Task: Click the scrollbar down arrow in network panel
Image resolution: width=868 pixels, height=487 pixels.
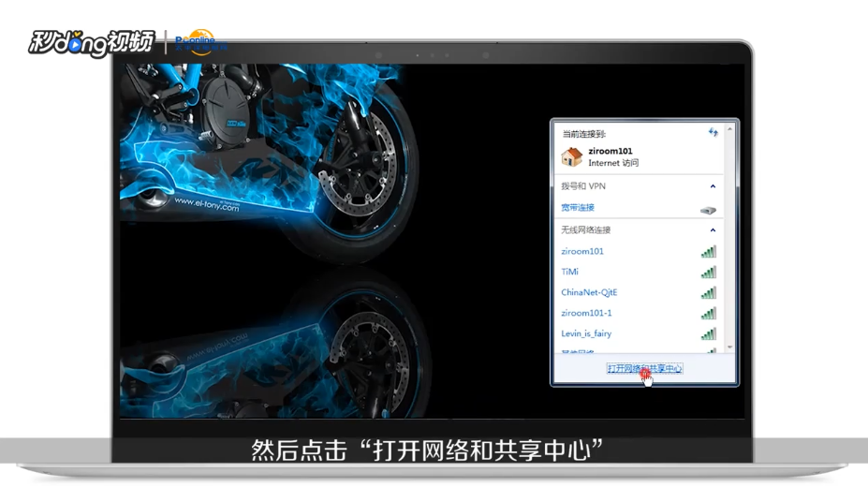Action: click(729, 347)
